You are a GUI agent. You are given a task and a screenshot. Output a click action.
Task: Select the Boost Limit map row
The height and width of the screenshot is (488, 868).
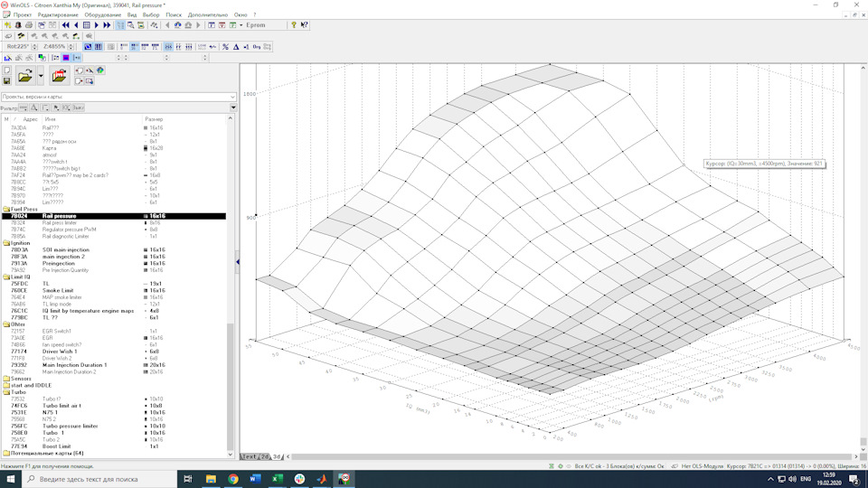pyautogui.click(x=114, y=446)
